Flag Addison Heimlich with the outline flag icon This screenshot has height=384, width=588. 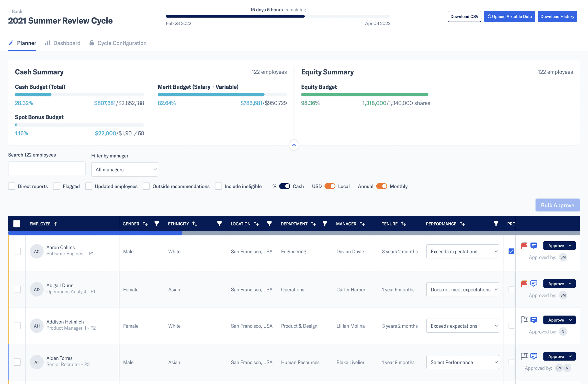[524, 320]
